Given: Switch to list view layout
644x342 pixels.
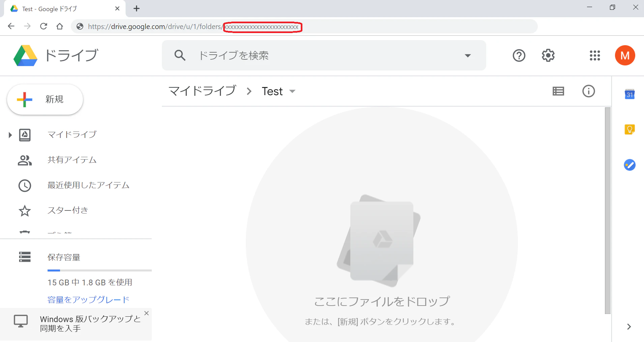Looking at the screenshot, I should pyautogui.click(x=558, y=91).
